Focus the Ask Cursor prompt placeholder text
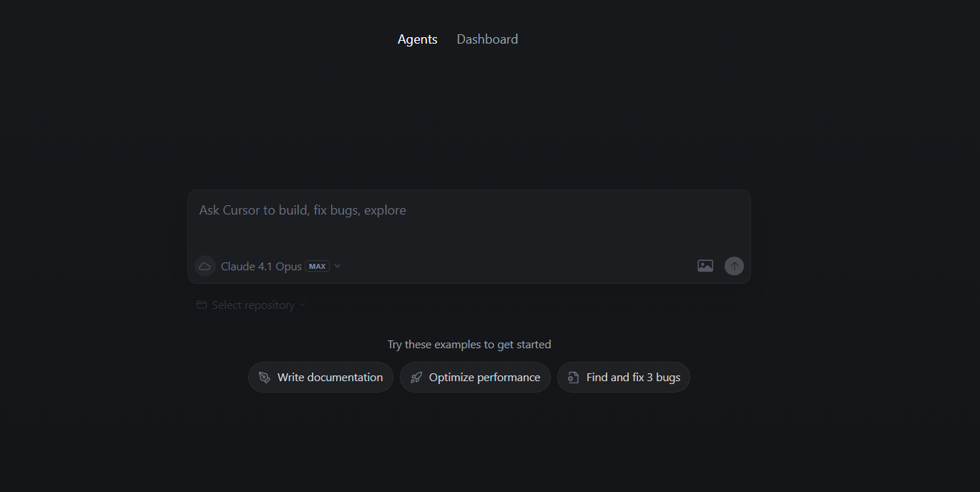The height and width of the screenshot is (492, 980). (303, 210)
